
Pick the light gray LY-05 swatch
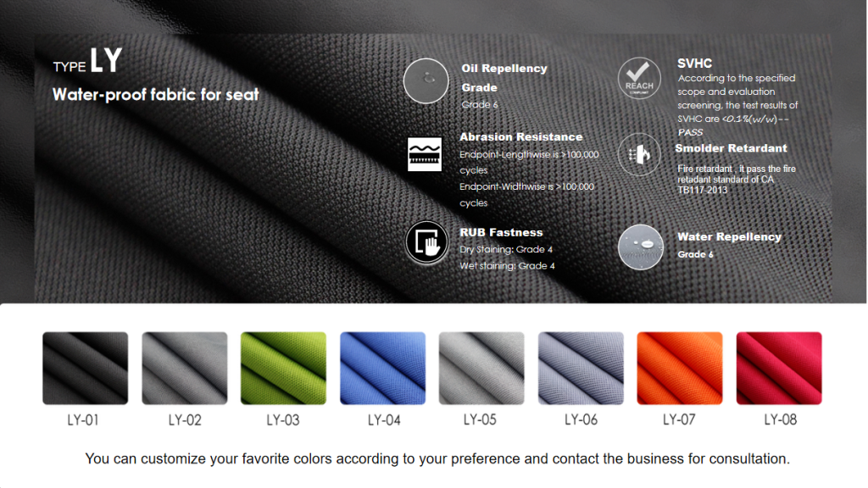481,368
